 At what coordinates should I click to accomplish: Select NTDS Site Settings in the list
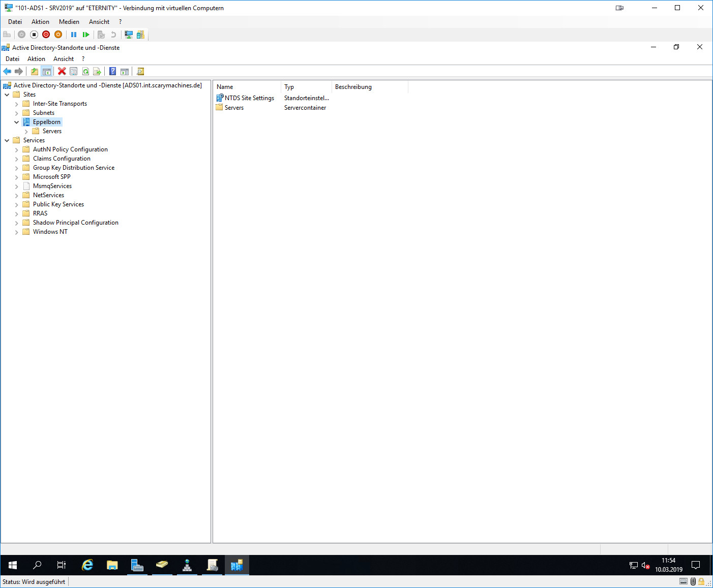(249, 98)
